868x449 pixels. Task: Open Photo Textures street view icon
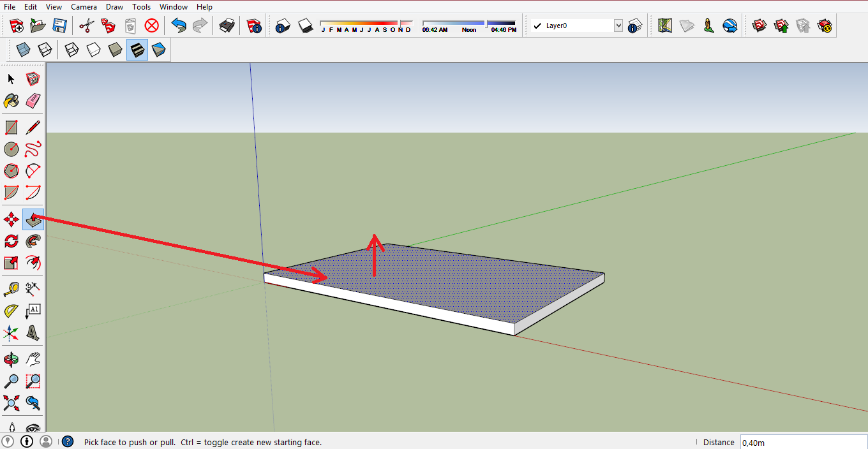tap(708, 26)
